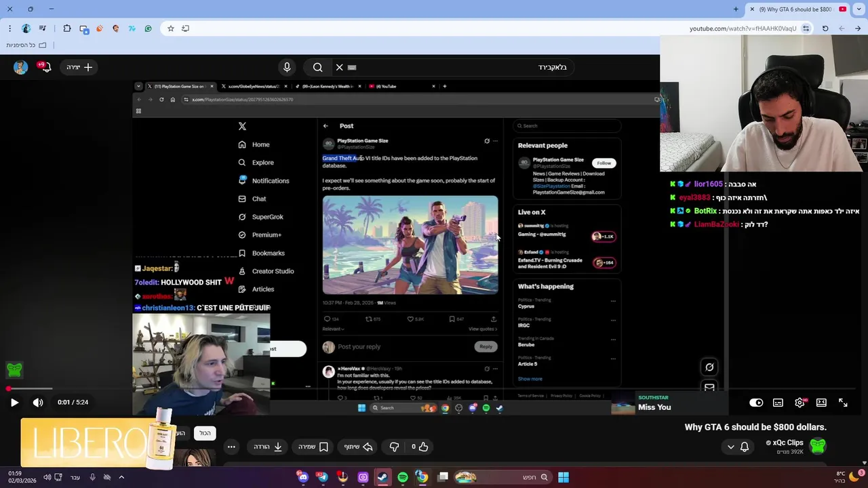Screen dimensions: 868x488
Task: Open Telegram from the taskbar
Action: (x=323, y=477)
